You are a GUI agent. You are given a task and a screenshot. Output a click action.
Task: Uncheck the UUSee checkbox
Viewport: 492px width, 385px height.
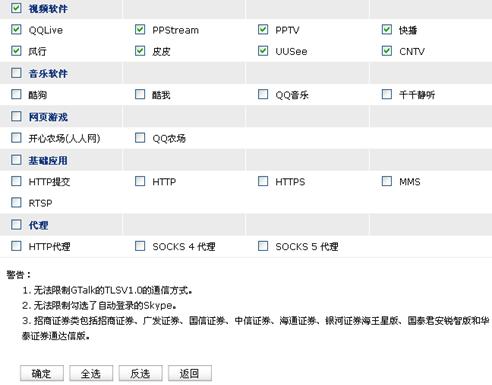pyautogui.click(x=263, y=51)
